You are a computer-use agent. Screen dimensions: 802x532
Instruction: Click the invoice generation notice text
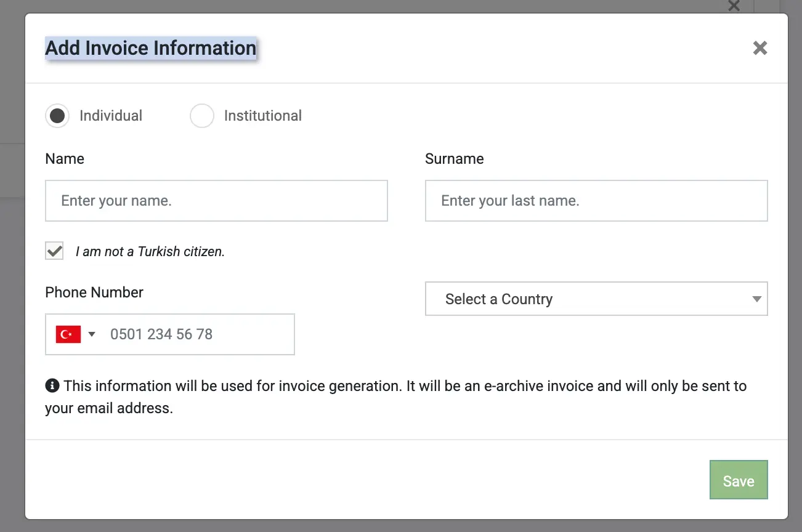[396, 397]
